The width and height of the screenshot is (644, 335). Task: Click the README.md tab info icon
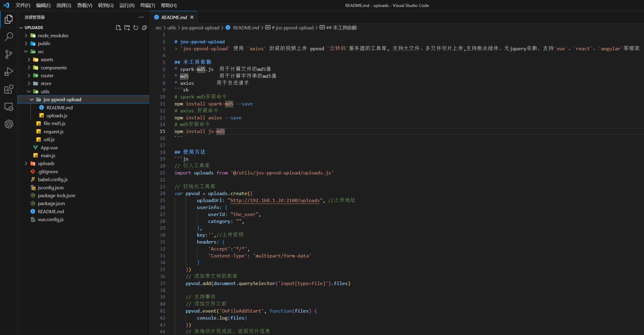pyautogui.click(x=156, y=17)
